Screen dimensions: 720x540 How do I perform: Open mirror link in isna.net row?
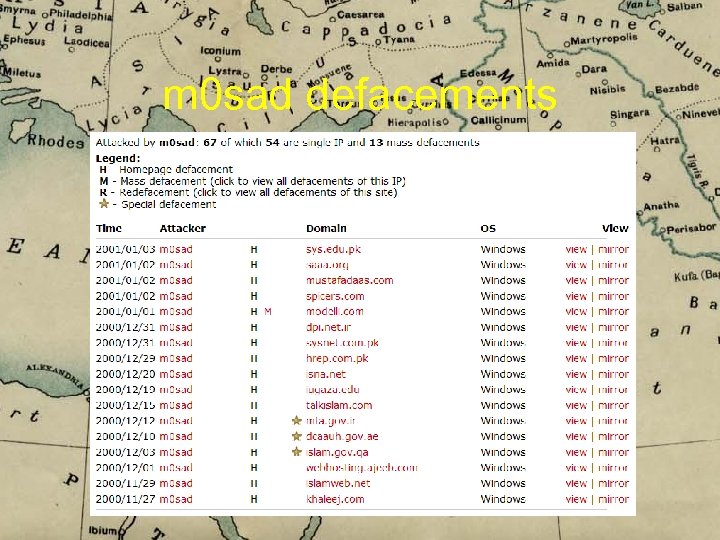coord(613,374)
